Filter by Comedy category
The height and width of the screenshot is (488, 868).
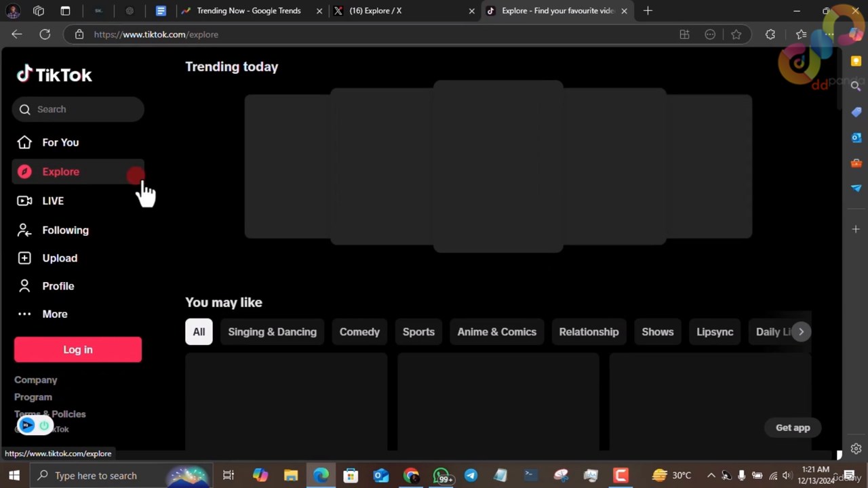(x=359, y=331)
